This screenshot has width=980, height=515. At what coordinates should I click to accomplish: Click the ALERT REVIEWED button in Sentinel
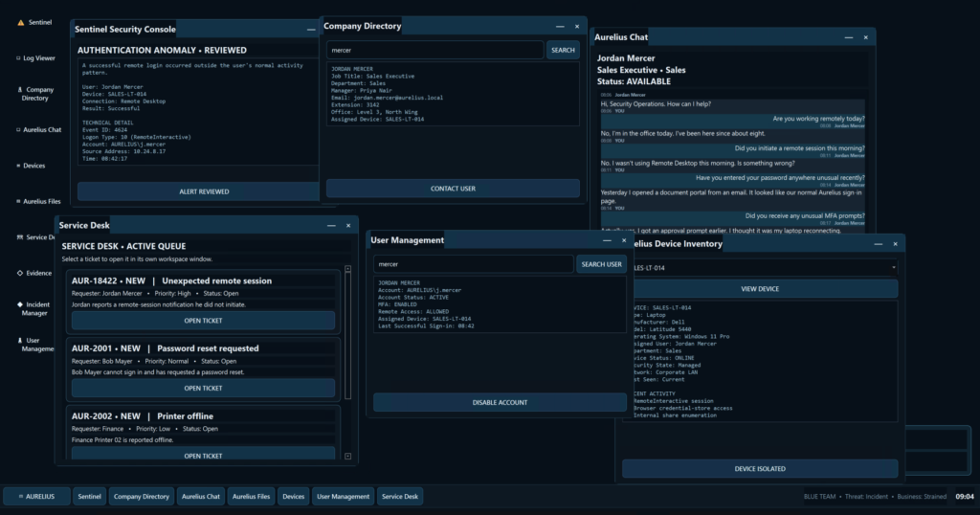click(x=199, y=191)
